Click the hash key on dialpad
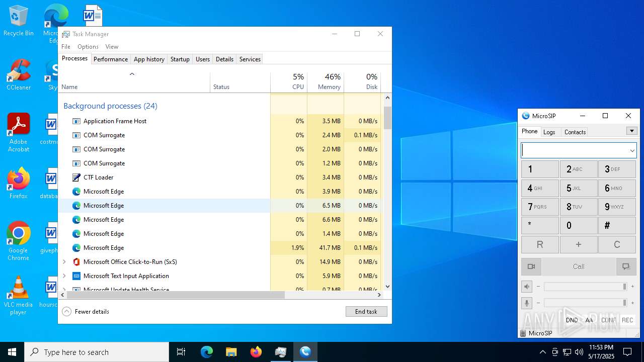 pos(617,226)
